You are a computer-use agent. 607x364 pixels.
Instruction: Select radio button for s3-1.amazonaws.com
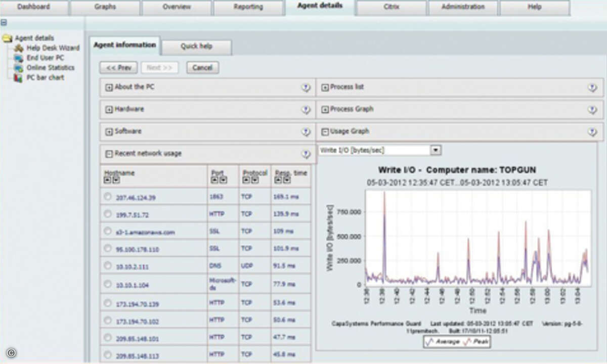point(108,231)
